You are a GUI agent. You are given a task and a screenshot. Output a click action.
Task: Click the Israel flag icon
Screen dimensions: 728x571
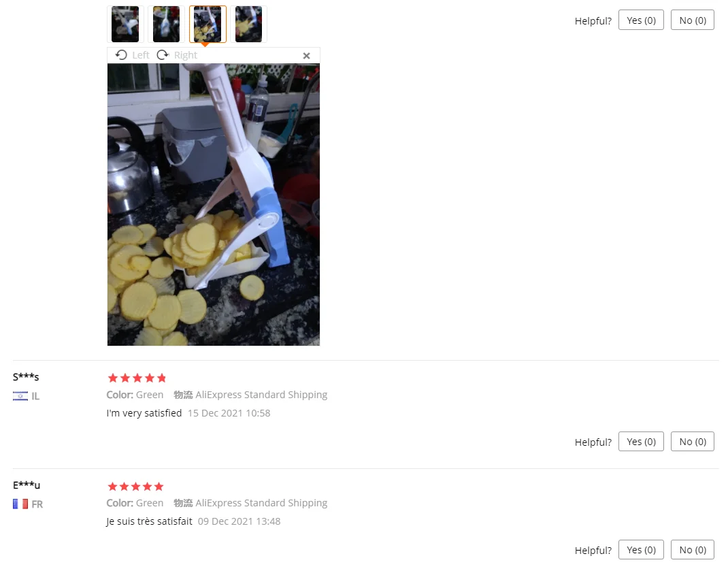[20, 396]
